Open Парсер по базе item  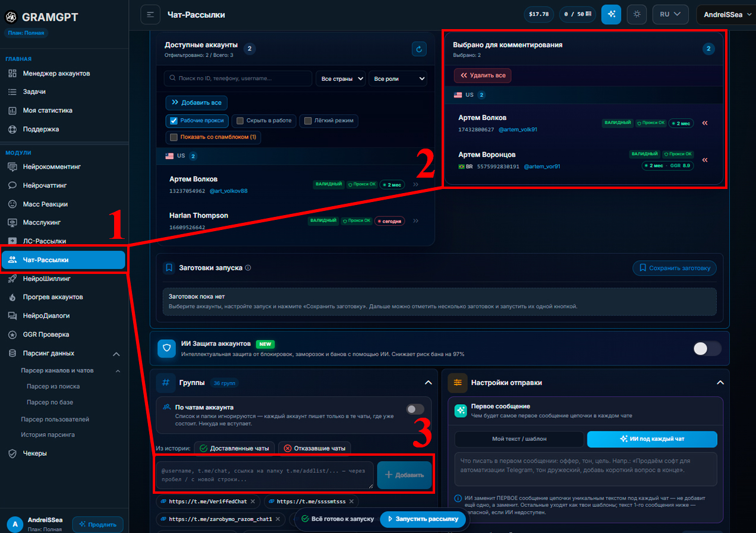click(x=49, y=402)
